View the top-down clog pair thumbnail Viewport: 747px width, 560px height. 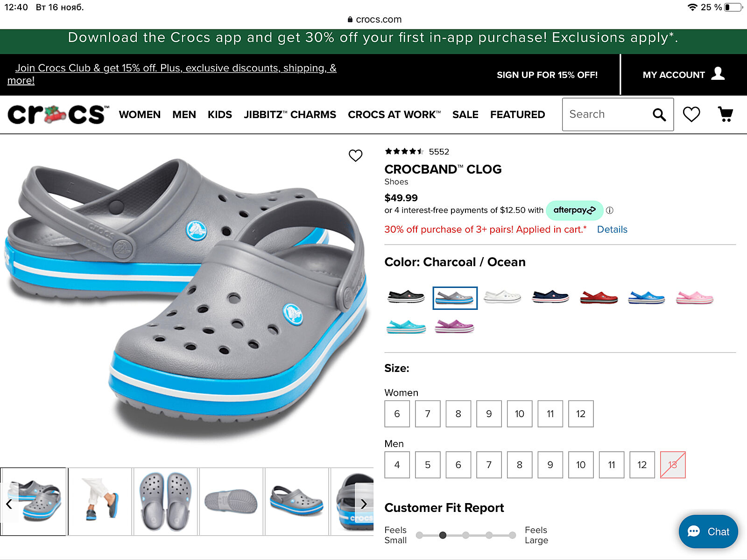pyautogui.click(x=165, y=502)
